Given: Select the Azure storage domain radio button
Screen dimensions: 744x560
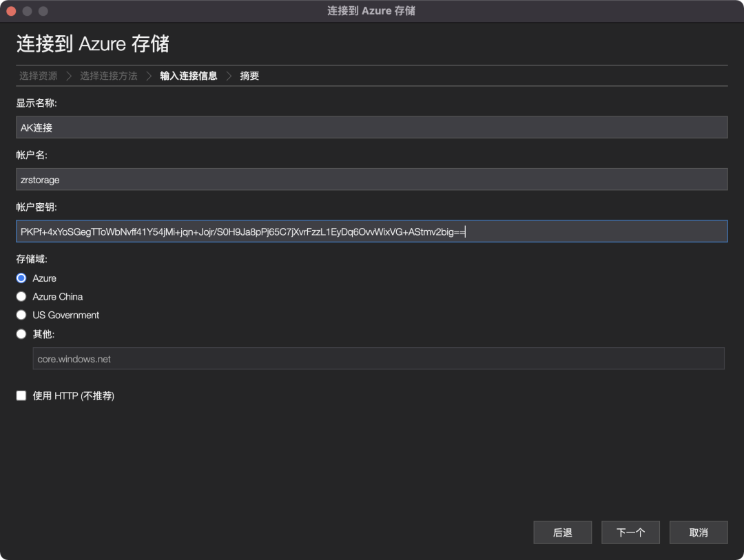Looking at the screenshot, I should (x=21, y=278).
